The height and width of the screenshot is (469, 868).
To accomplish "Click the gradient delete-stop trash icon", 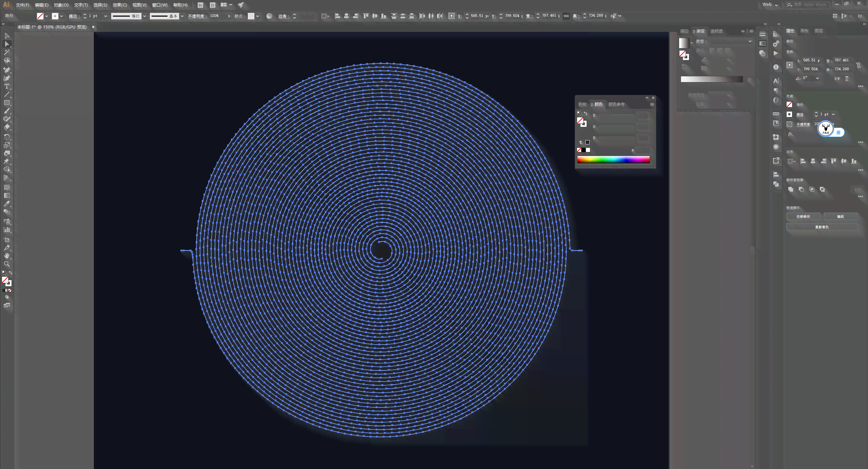I will 750,80.
